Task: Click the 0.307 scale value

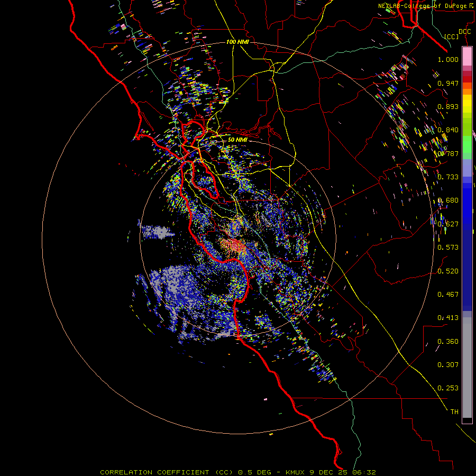Action: (448, 365)
